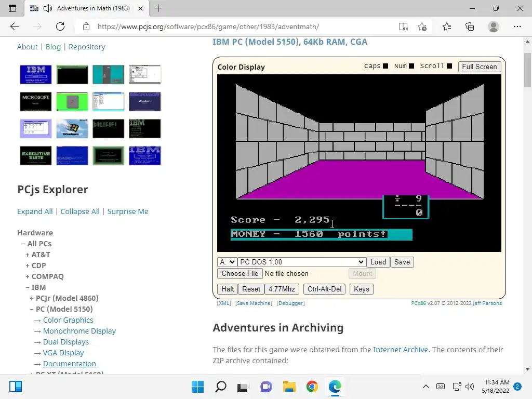Open the Color Graphics tree link
532x399 pixels.
[x=68, y=320]
